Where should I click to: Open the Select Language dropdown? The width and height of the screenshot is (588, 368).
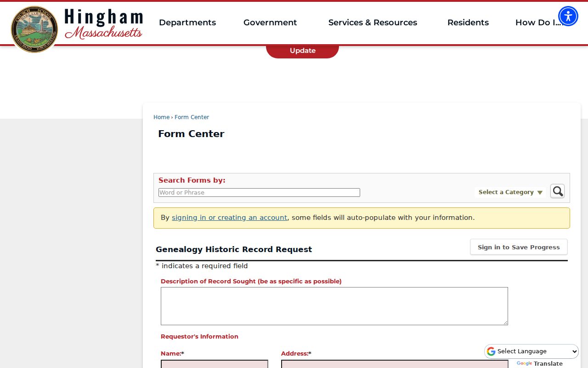(x=531, y=351)
